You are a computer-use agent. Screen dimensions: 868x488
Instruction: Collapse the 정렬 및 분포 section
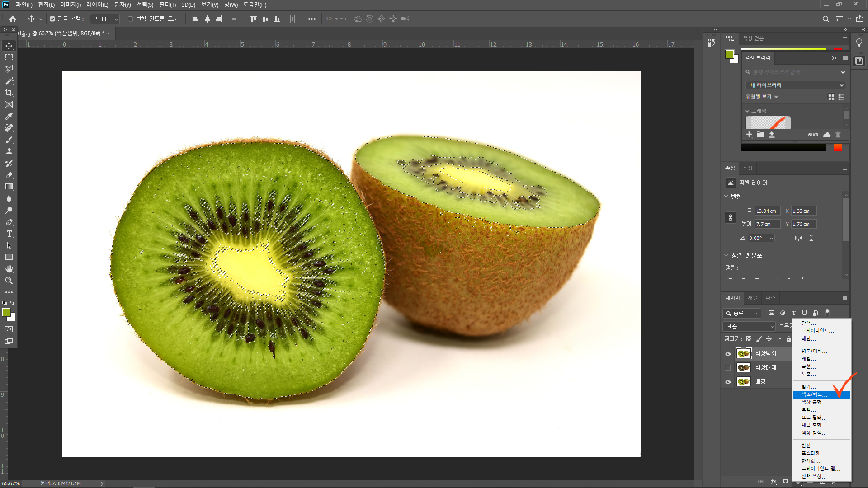coord(726,255)
